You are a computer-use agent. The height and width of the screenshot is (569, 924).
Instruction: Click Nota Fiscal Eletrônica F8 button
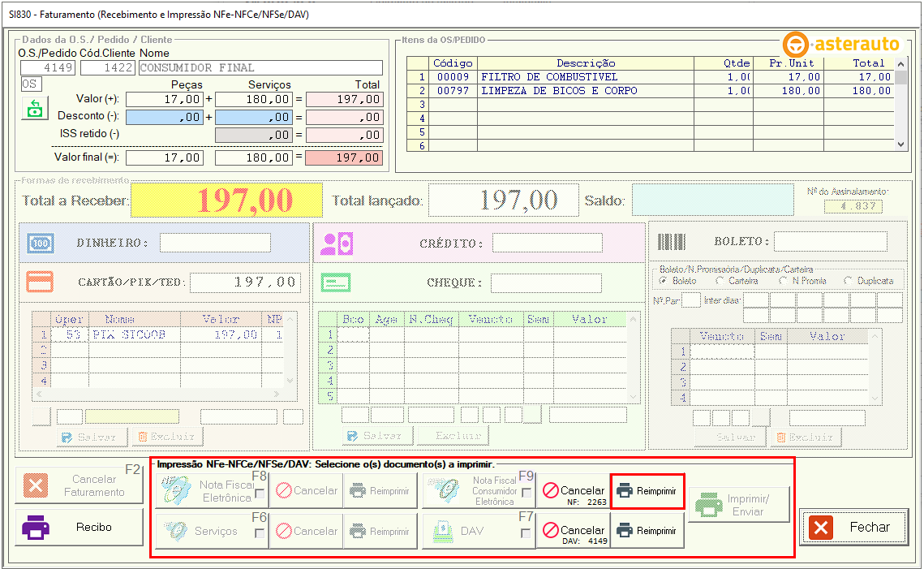pos(212,490)
